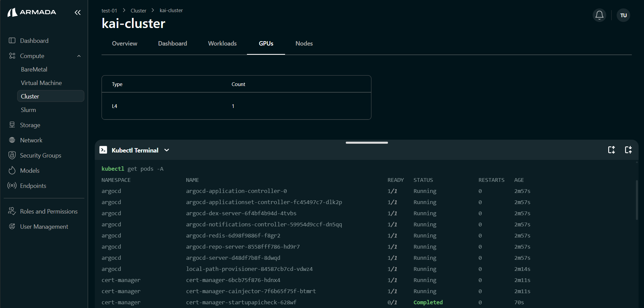Open Security Groups from sidebar
The width and height of the screenshot is (644, 308).
point(40,156)
